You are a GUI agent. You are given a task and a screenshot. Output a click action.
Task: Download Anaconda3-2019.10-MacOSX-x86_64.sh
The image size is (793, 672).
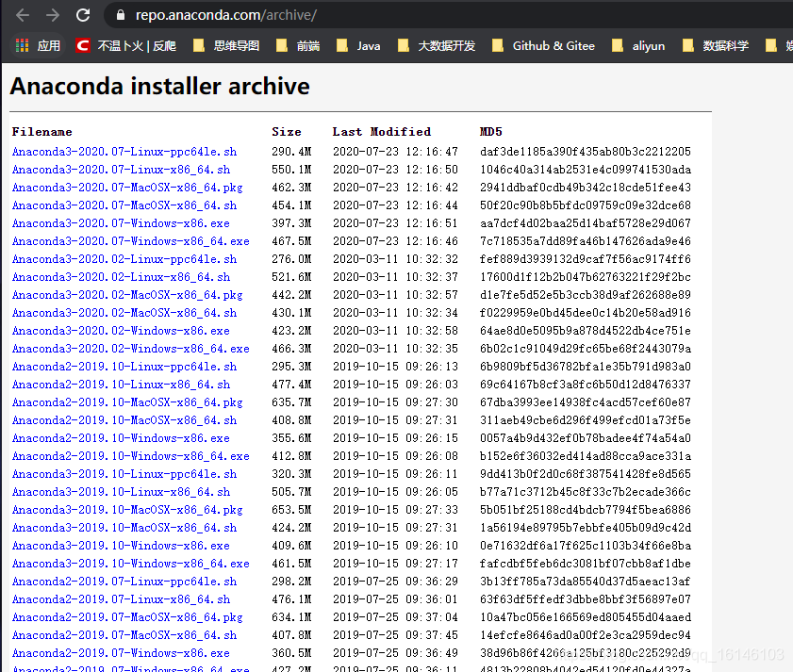point(124,528)
